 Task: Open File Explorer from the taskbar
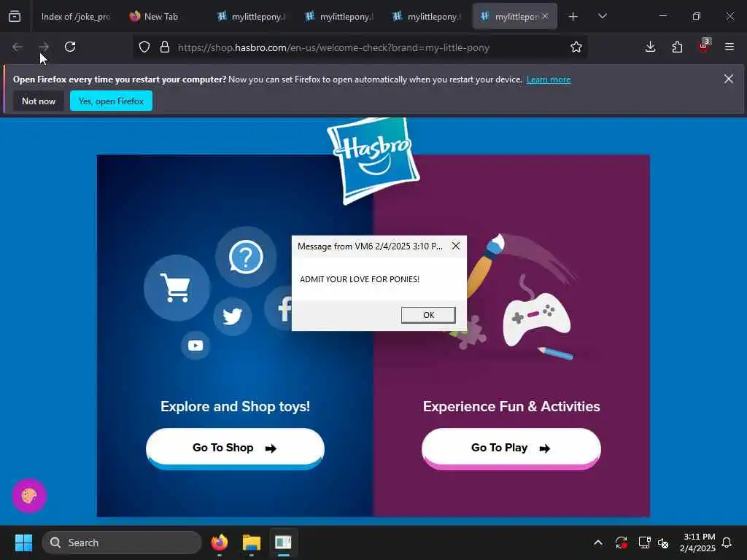point(251,542)
